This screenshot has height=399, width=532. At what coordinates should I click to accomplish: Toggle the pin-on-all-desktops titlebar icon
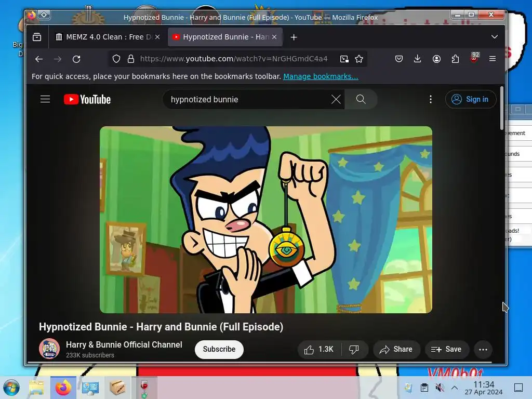coord(44,15)
